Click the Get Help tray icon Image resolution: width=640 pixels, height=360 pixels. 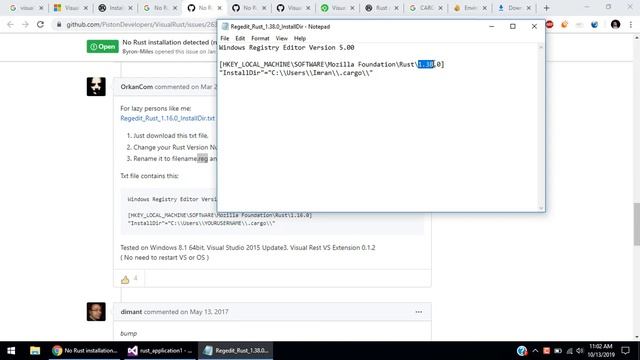[x=522, y=351]
